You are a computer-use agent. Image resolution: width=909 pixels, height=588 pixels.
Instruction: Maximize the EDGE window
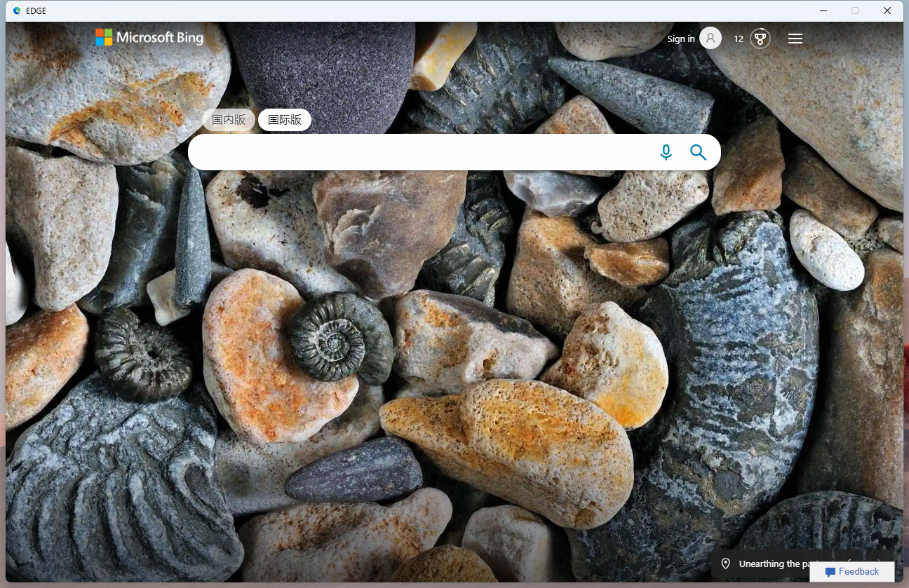[855, 11]
